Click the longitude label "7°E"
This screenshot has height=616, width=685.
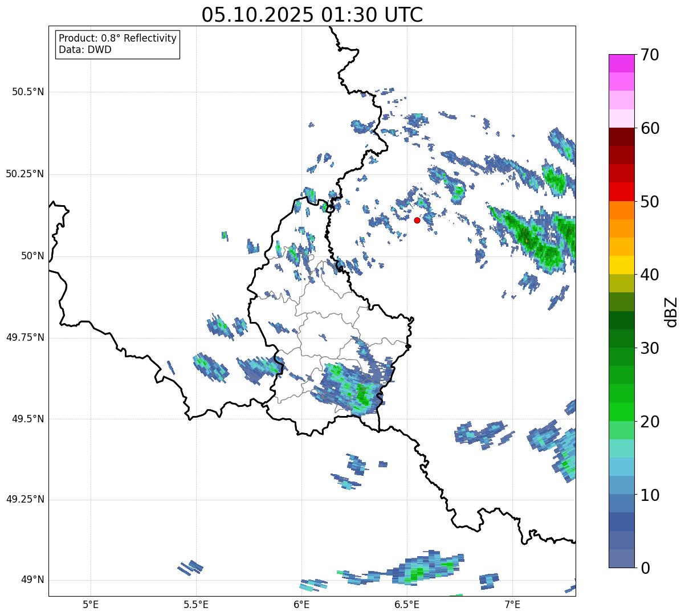pos(512,605)
